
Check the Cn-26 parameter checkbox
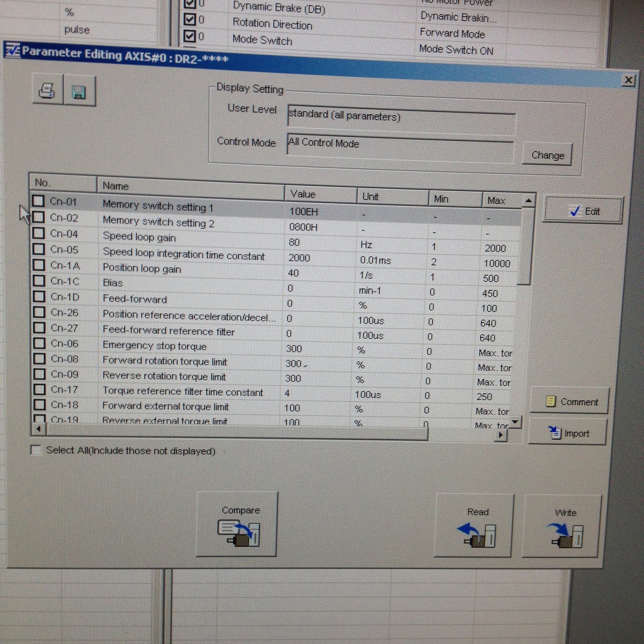[39, 312]
